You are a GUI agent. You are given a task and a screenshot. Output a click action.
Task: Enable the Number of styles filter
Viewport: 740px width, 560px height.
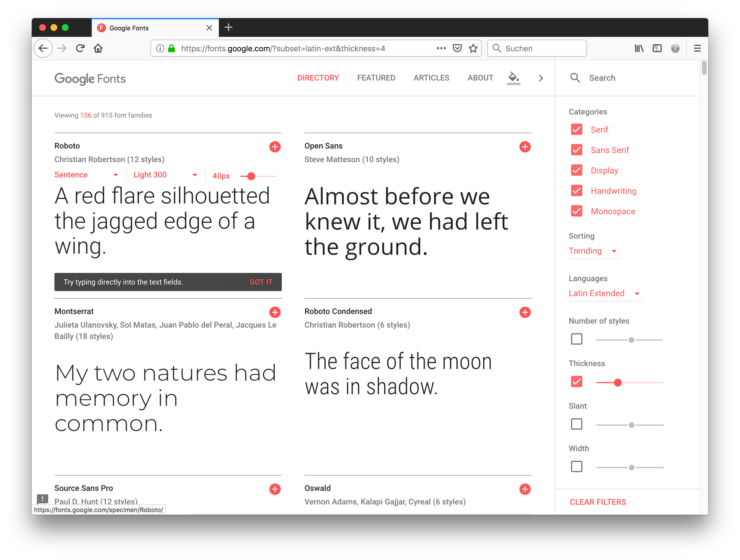[x=576, y=339]
